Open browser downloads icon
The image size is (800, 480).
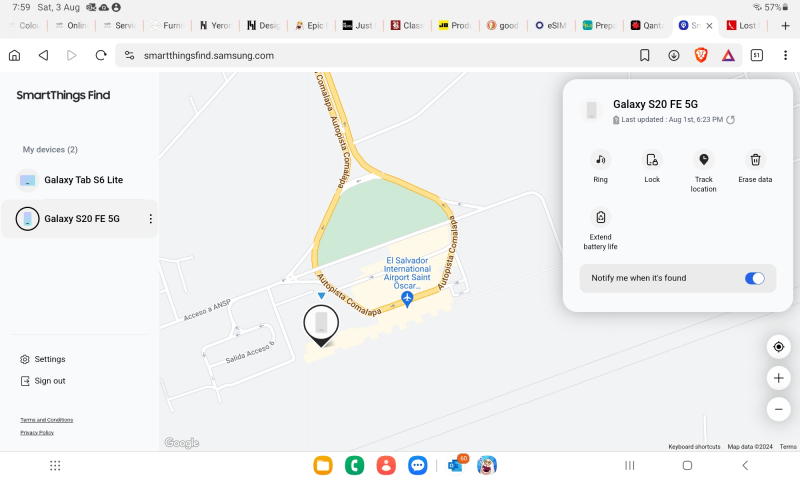pyautogui.click(x=673, y=56)
